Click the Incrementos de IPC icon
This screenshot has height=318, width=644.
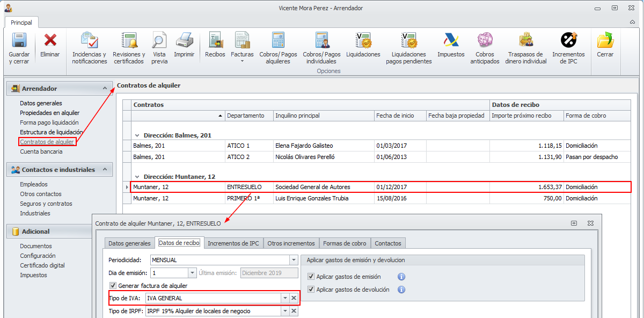(x=568, y=41)
